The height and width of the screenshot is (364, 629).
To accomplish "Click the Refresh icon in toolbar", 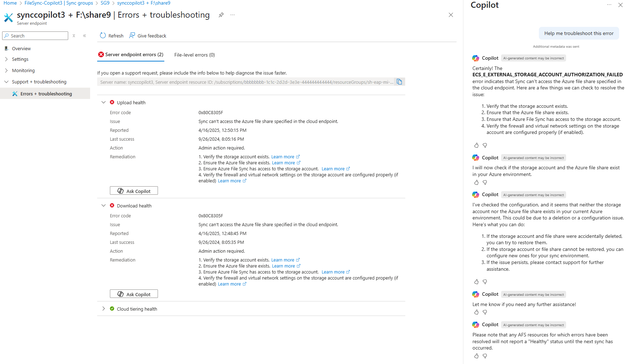I will pos(103,36).
